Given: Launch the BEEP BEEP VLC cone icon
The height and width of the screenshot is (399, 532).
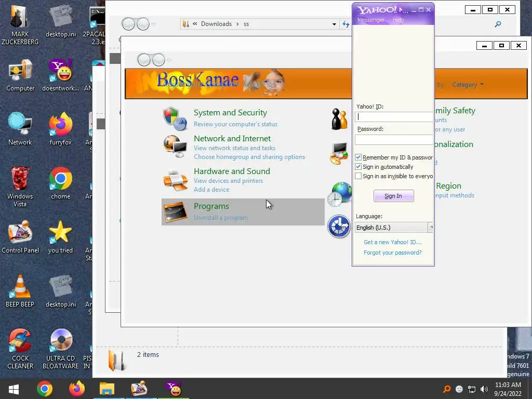Looking at the screenshot, I should click(x=20, y=291).
